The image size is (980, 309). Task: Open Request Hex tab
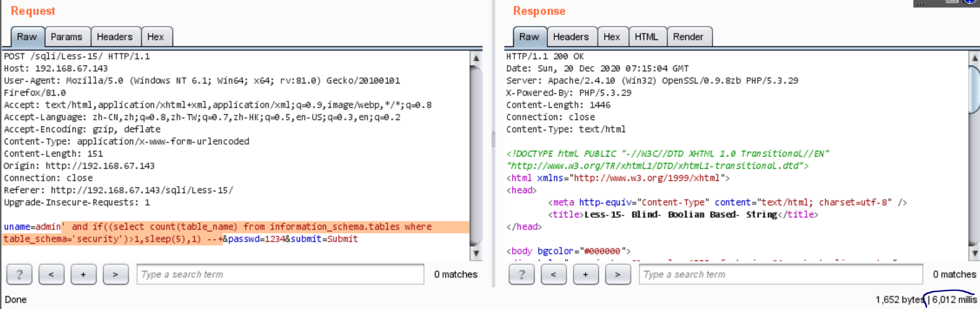[x=156, y=37]
